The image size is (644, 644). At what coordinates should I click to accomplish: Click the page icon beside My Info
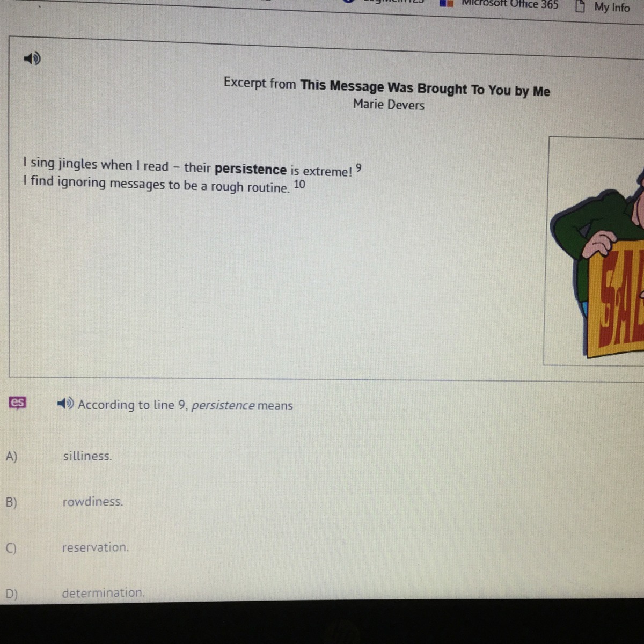580,6
